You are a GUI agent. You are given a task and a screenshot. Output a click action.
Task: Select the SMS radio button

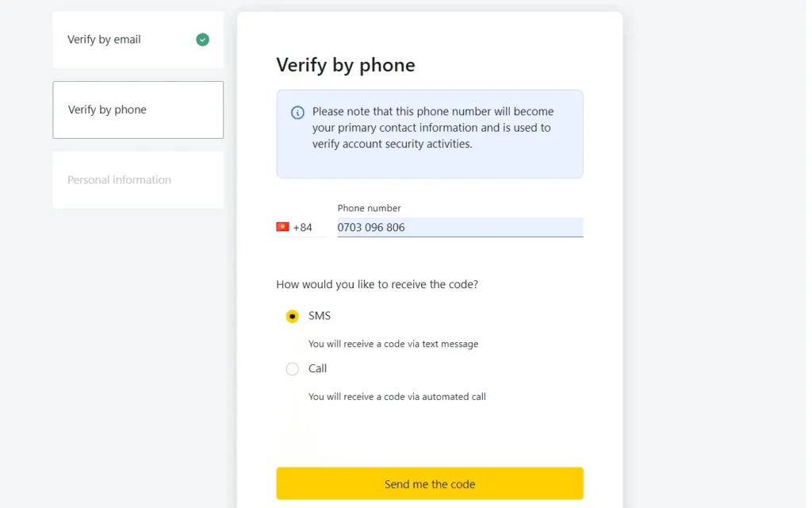[x=292, y=316]
